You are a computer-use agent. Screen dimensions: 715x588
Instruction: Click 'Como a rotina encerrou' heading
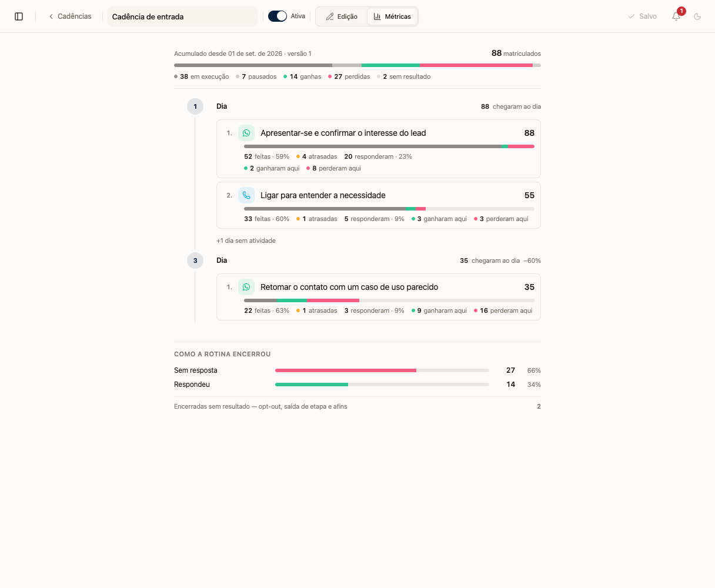click(222, 354)
